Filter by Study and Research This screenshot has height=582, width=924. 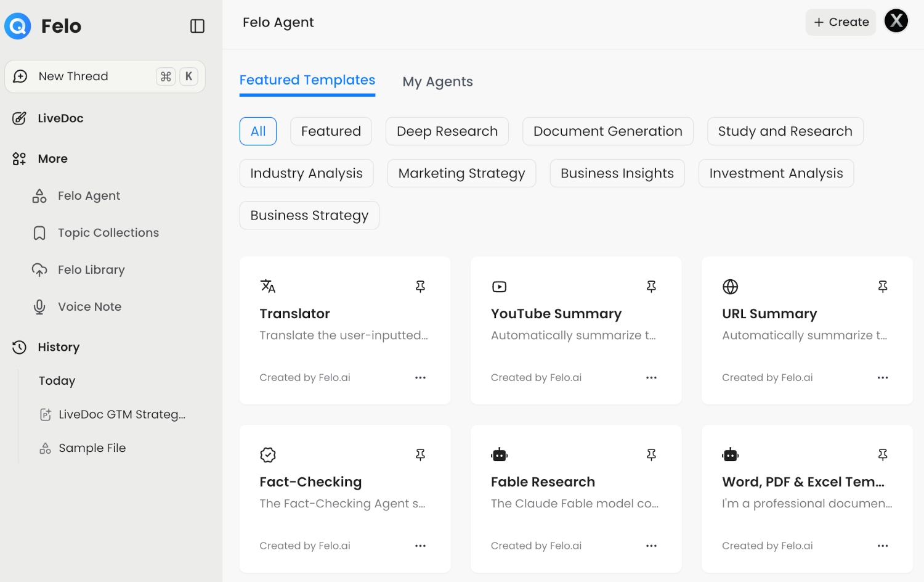(x=785, y=131)
